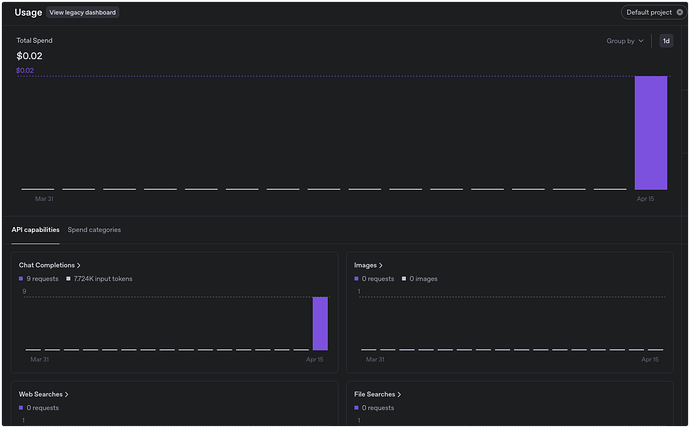View legacy dashboard

tap(83, 12)
